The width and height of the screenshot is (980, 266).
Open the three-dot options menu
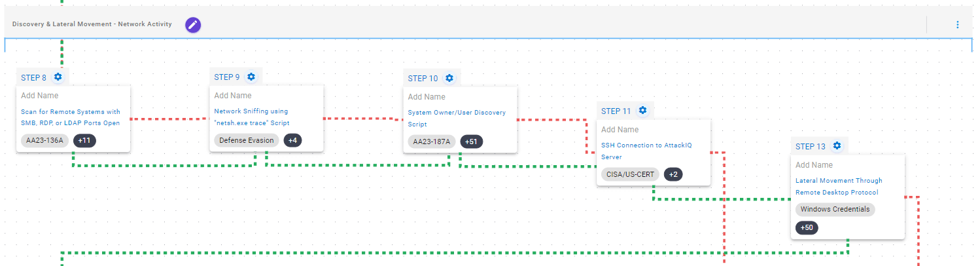click(957, 25)
